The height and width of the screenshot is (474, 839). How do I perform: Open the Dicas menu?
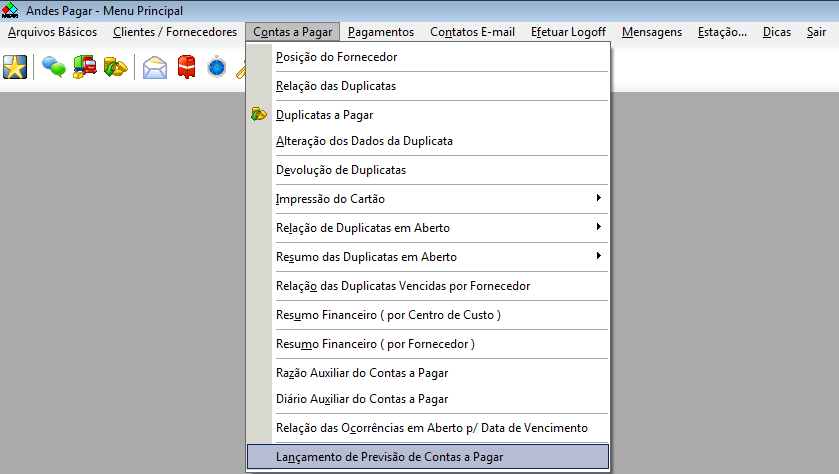777,32
